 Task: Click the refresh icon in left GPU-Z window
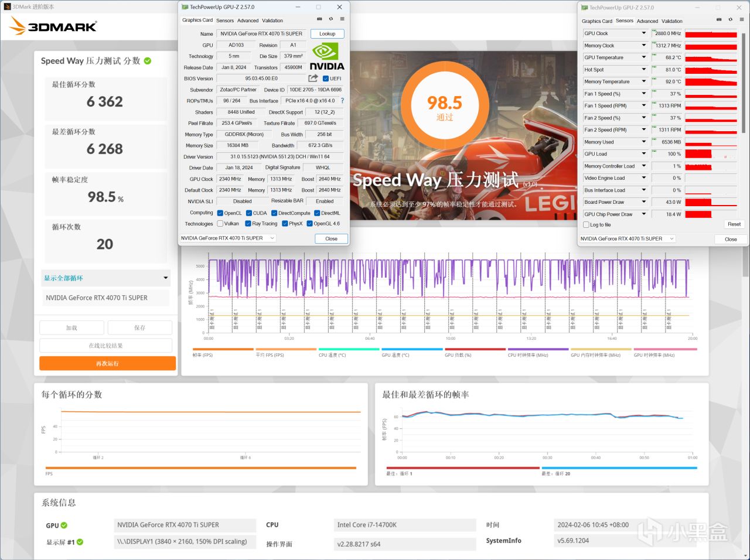330,19
